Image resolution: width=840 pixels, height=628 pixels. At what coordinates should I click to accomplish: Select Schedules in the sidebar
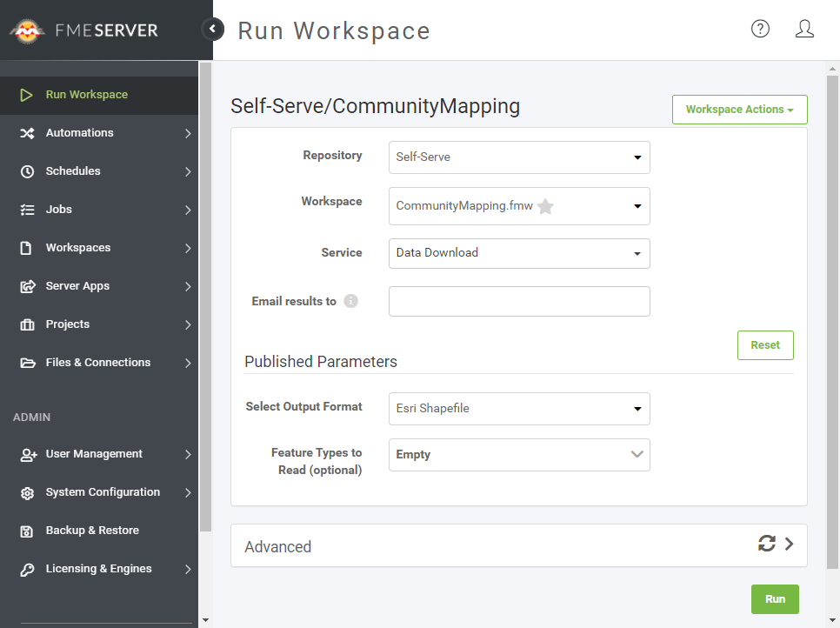pos(73,171)
